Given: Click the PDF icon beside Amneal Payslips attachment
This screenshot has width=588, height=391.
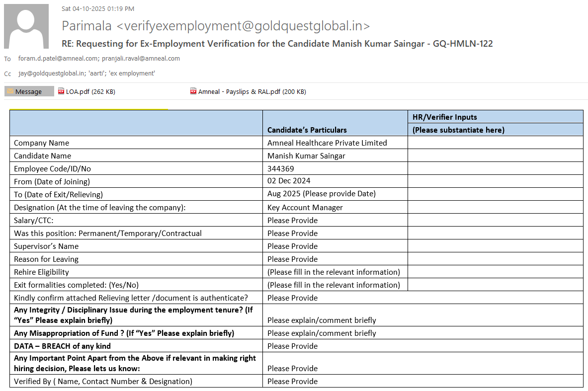Looking at the screenshot, I should point(193,91).
